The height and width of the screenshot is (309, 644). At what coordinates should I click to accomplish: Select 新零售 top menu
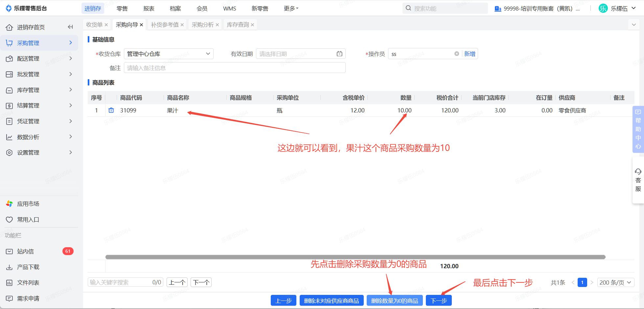coord(260,8)
